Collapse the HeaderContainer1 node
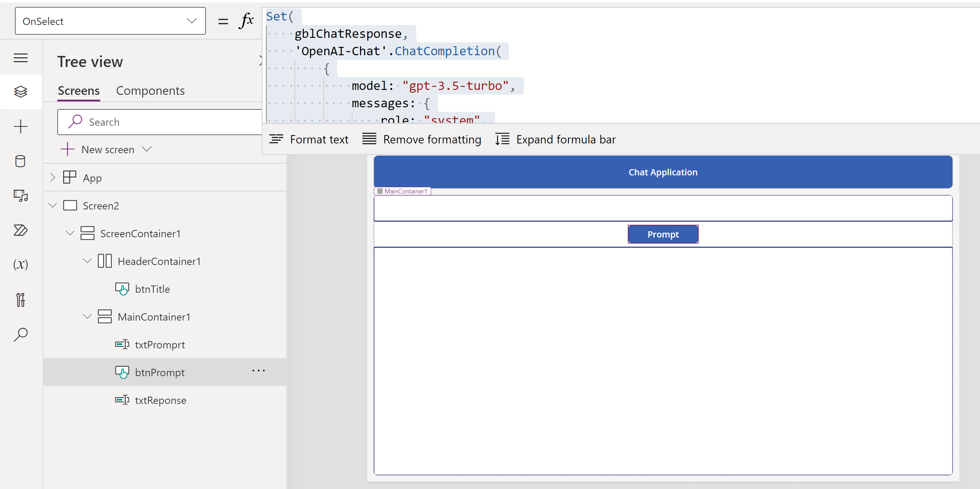This screenshot has width=980, height=489. click(x=87, y=261)
